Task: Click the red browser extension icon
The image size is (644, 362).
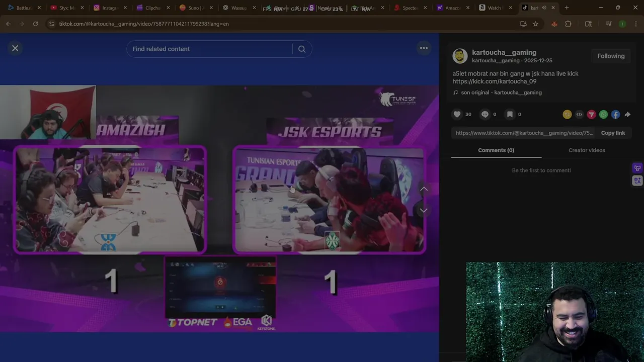Action: point(554,24)
